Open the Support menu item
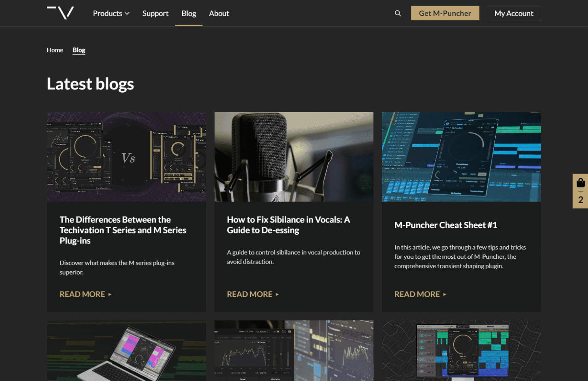Screen dimensions: 588x381 pyautogui.click(x=155, y=13)
